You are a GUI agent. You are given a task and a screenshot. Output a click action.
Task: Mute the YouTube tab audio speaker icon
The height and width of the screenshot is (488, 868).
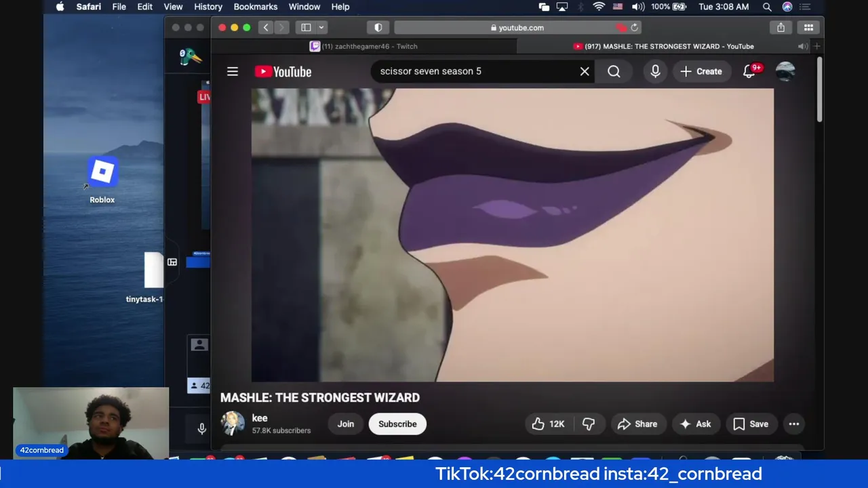click(x=802, y=46)
